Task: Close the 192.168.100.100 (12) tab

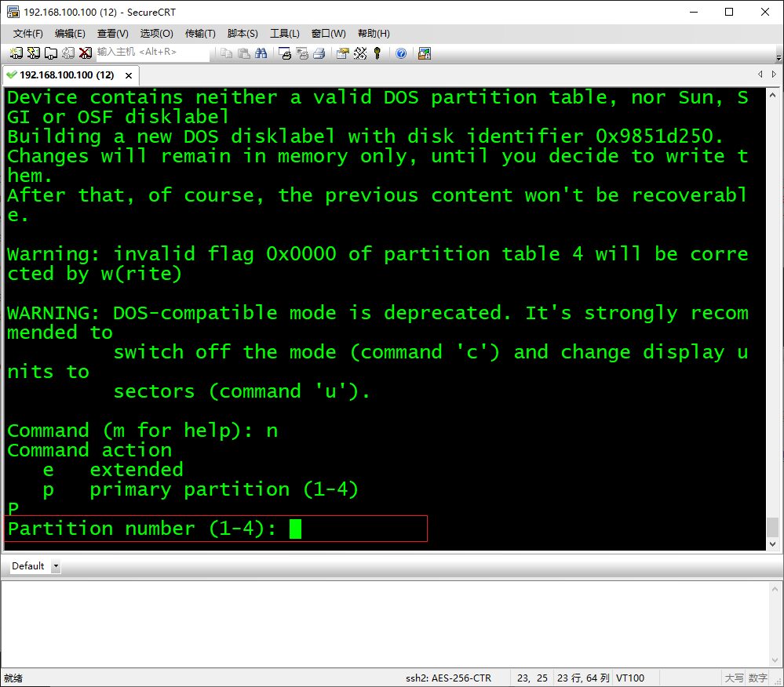Action: (129, 75)
